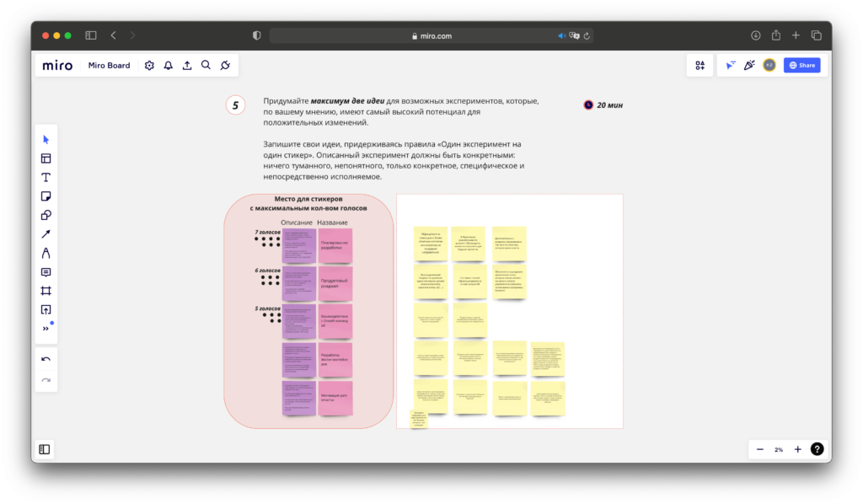Open the Comment tool

(x=46, y=272)
